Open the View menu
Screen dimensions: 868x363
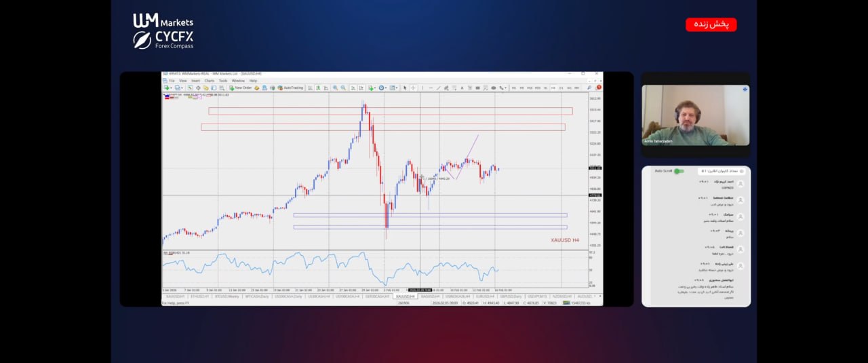click(183, 81)
